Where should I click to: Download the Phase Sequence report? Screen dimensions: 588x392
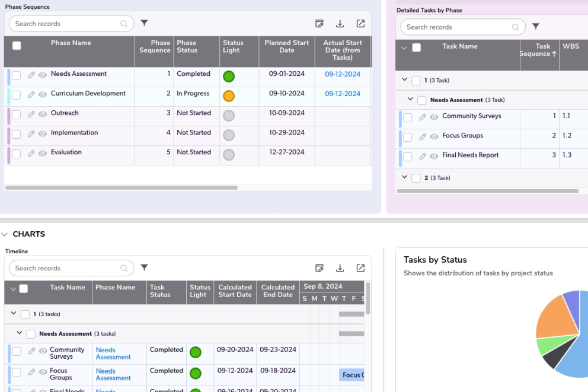click(340, 24)
